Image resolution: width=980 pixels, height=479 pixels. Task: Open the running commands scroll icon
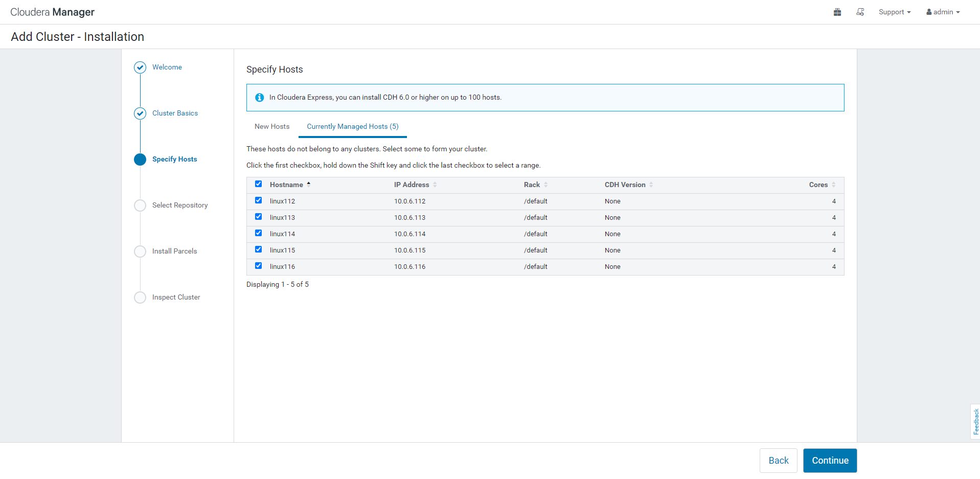(860, 12)
